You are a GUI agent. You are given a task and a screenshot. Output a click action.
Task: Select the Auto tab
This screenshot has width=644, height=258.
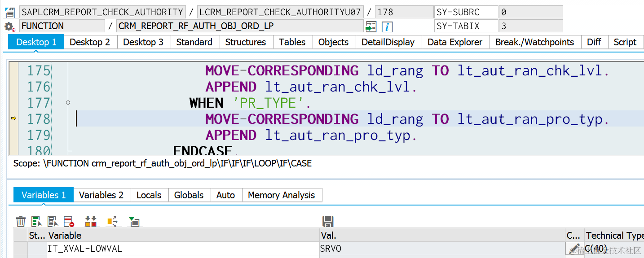pos(226,195)
